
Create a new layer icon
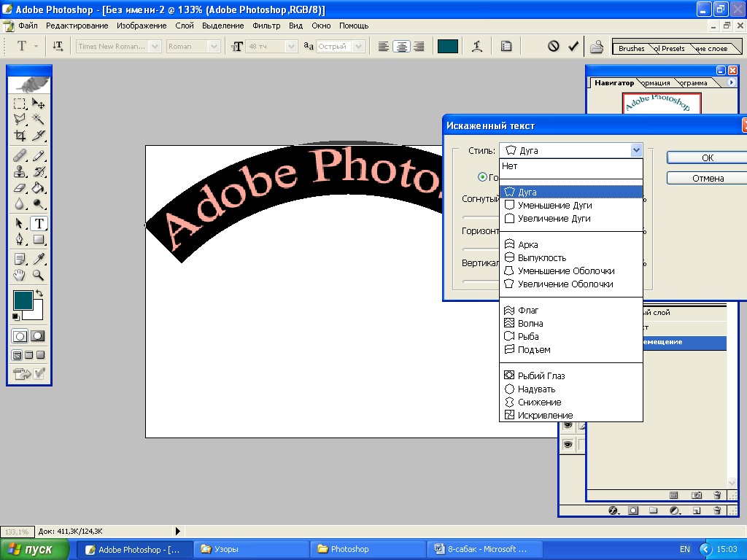tap(697, 510)
